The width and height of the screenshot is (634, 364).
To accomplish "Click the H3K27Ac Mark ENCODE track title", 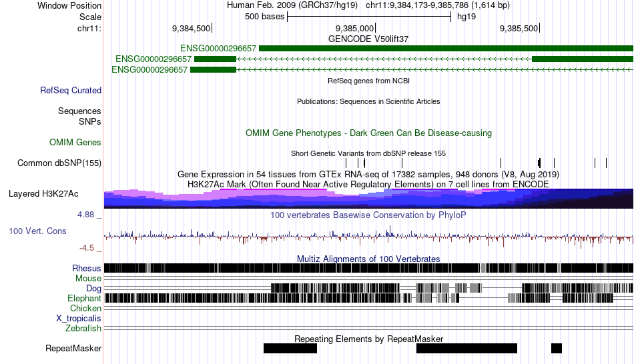I will pyautogui.click(x=368, y=185).
